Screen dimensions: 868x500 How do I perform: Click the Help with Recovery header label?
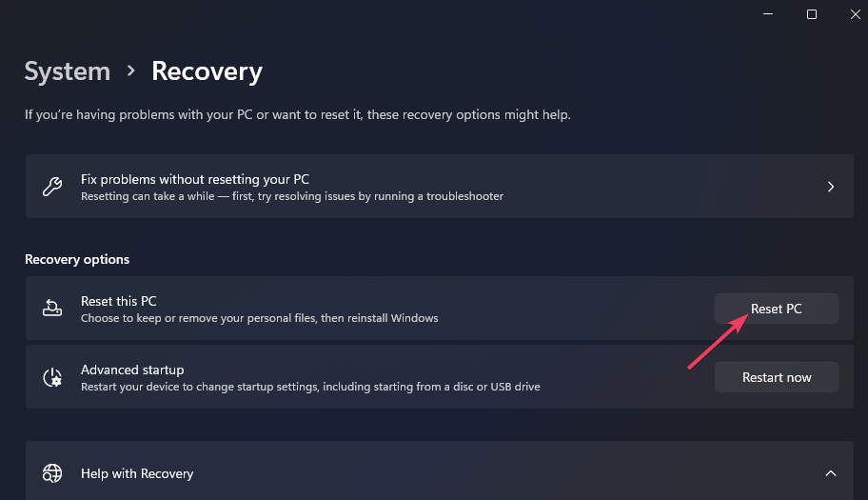pos(137,473)
